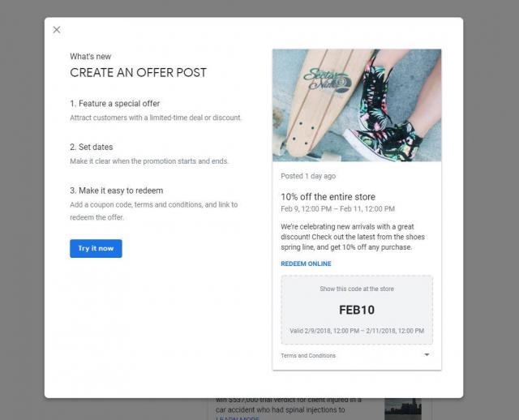519x420 pixels.
Task: Click the Valid 2/9/2018 date range text
Action: point(357,331)
